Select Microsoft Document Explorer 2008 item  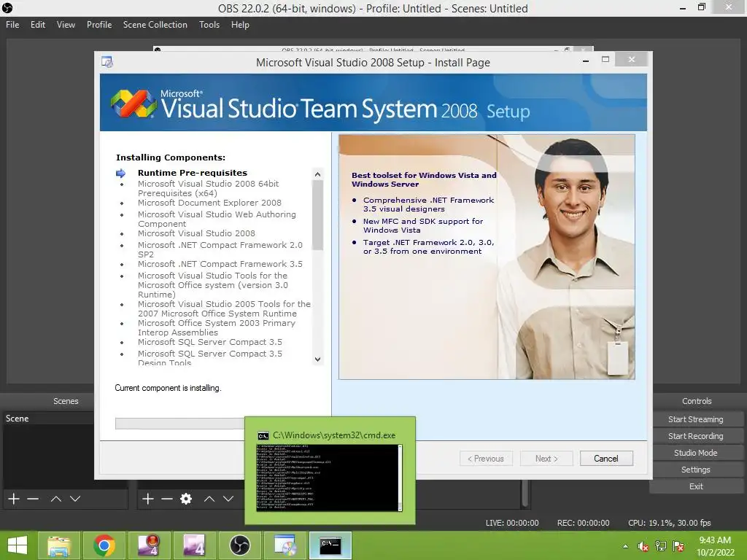click(209, 203)
